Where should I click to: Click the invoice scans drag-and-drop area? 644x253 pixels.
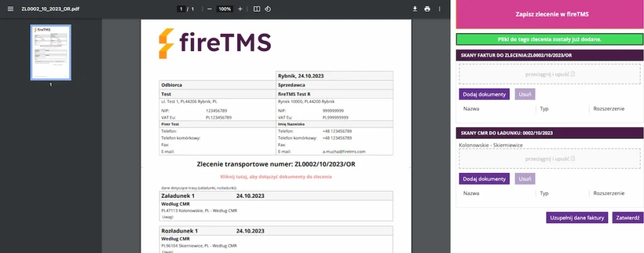[550, 74]
